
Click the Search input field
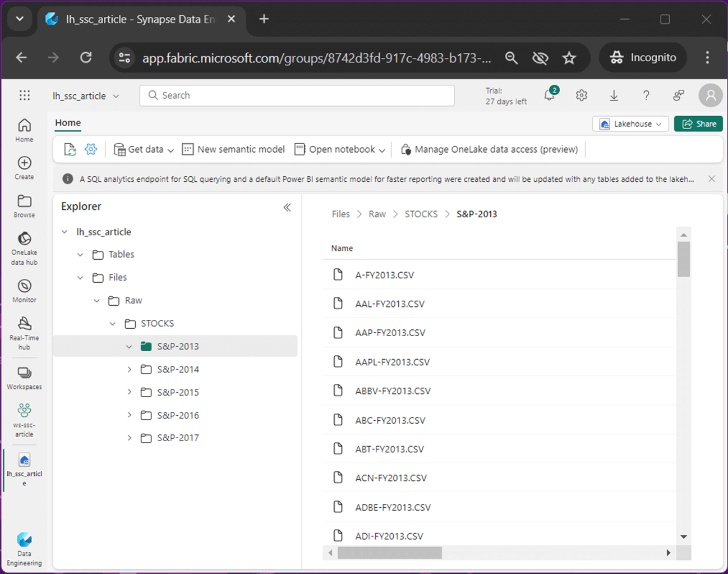click(297, 95)
